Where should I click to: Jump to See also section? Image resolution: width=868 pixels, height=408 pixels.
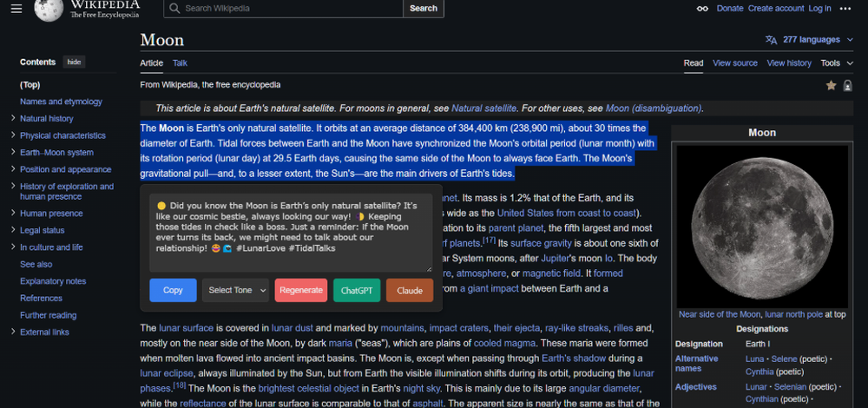tap(36, 264)
